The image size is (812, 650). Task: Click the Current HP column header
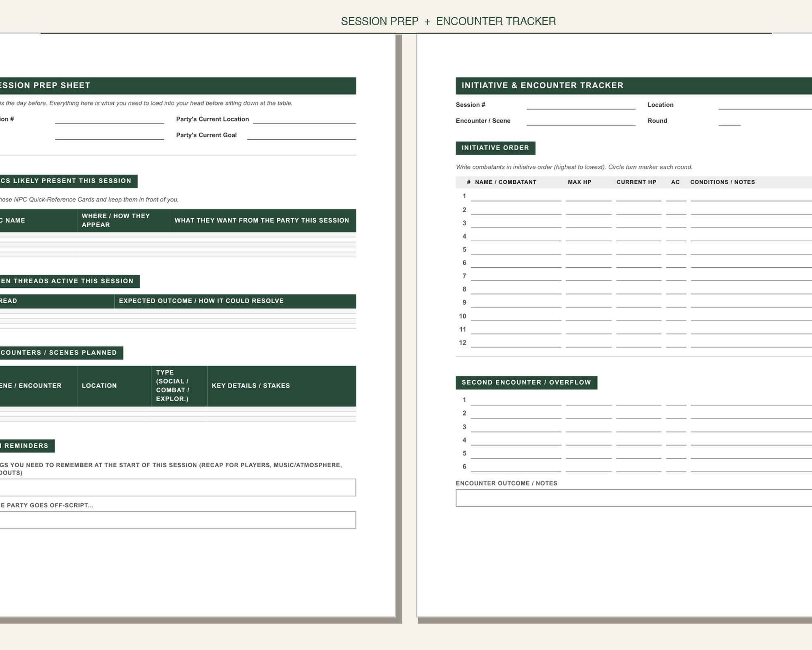(636, 182)
